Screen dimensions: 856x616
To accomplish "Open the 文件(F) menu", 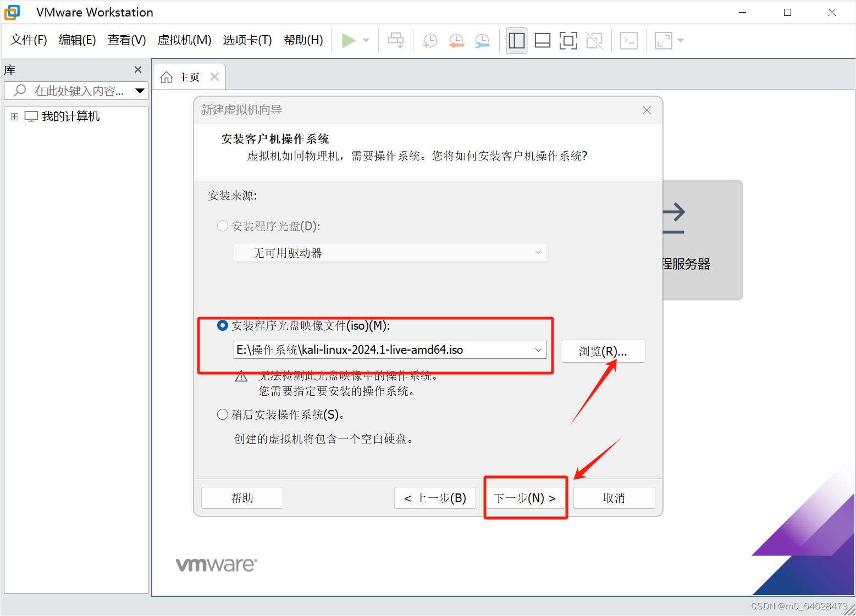I will (29, 40).
